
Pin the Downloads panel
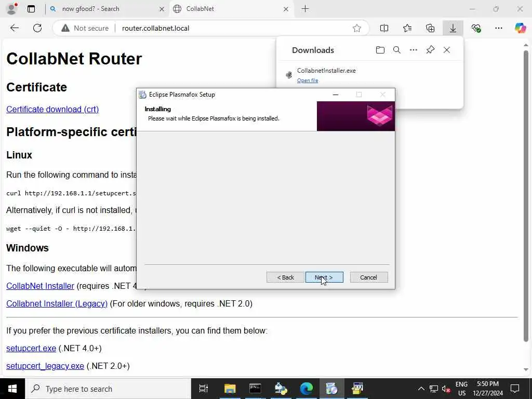pos(430,50)
